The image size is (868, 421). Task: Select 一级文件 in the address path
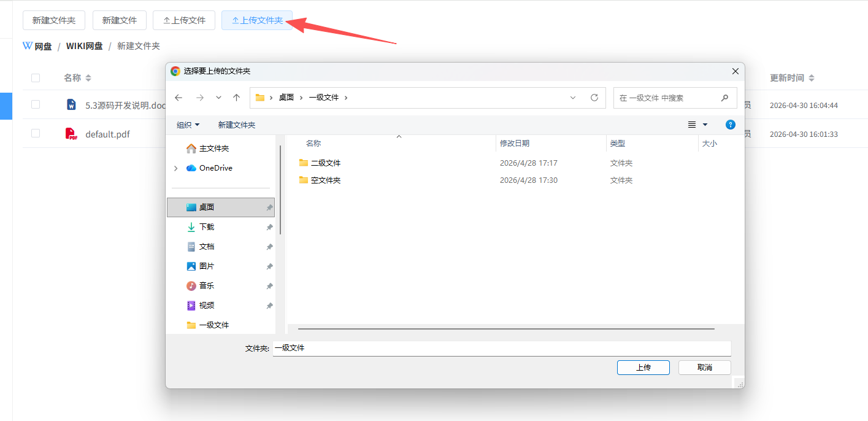[324, 98]
